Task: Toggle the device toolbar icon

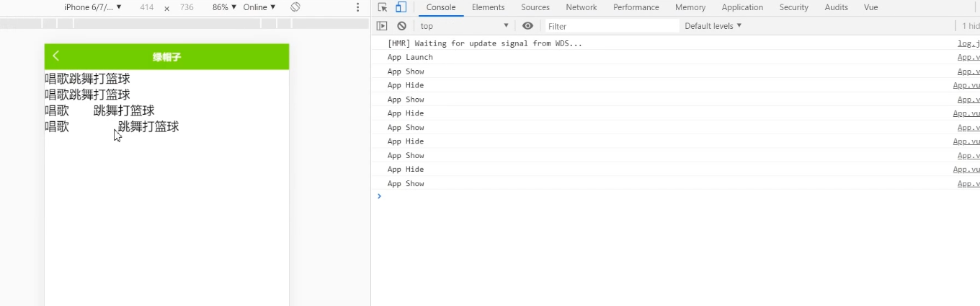Action: point(401,7)
